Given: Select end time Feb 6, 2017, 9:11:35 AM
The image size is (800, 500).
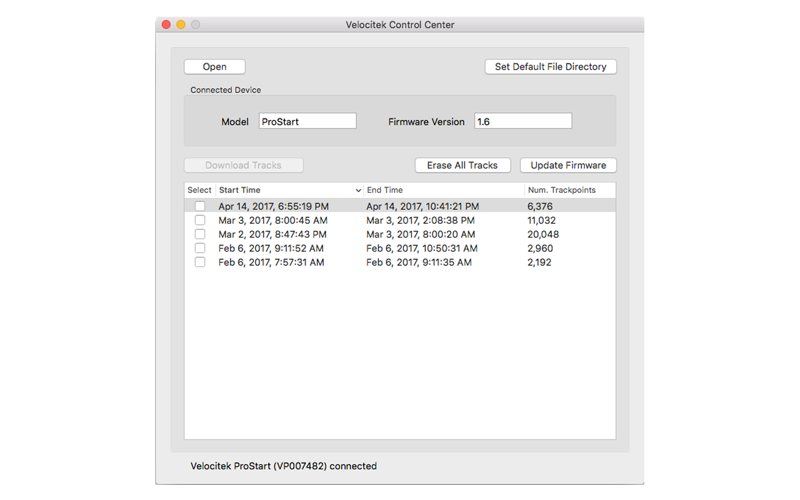Looking at the screenshot, I should coord(419,262).
